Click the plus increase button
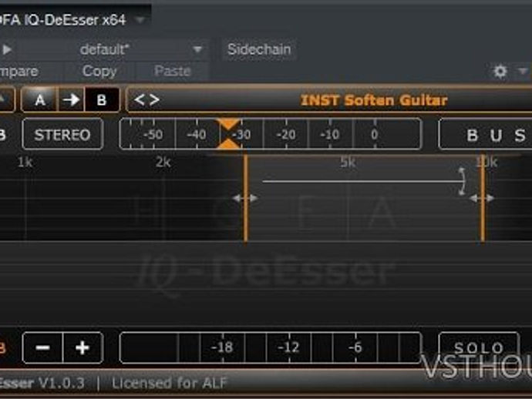The image size is (532, 399). [x=82, y=348]
